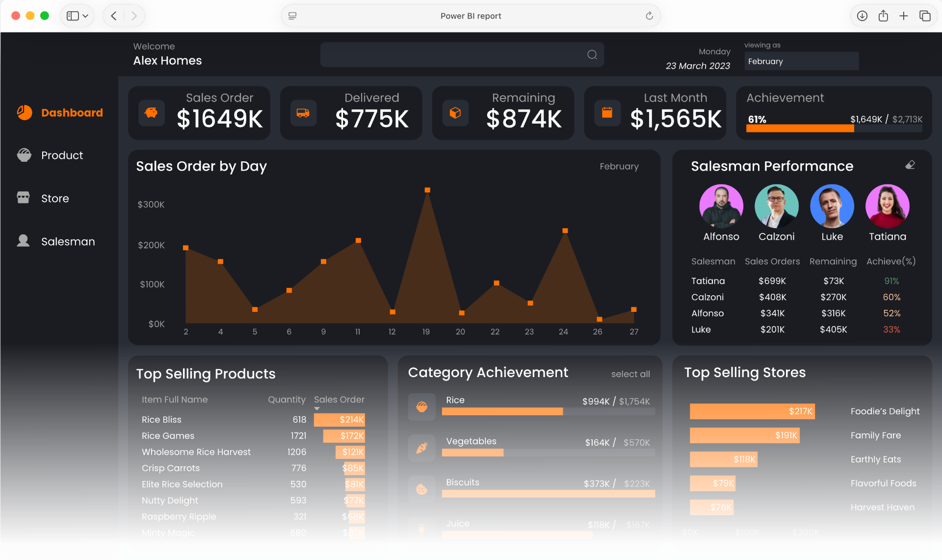Viewport: 942px width, 560px height.
Task: Select Calzoni salesman avatar
Action: click(x=777, y=206)
